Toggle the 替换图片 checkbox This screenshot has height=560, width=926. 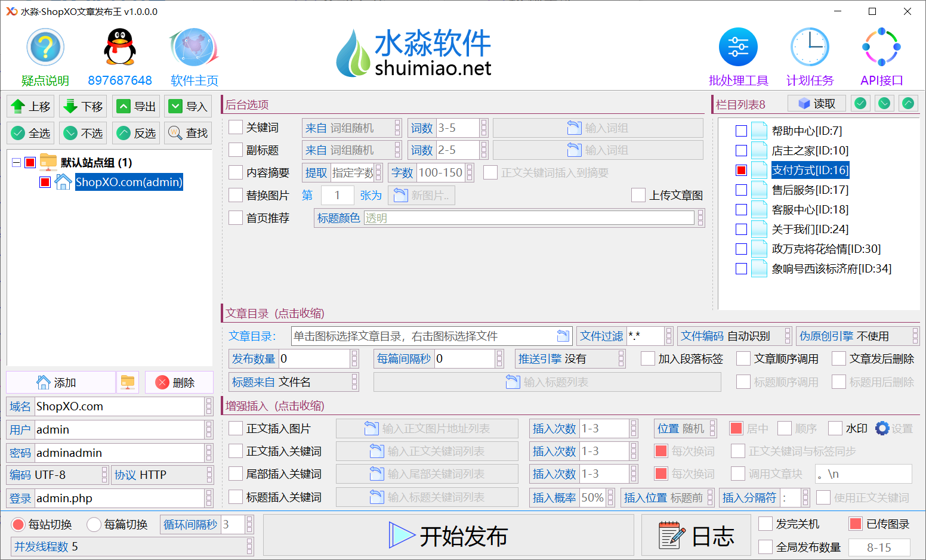[236, 195]
